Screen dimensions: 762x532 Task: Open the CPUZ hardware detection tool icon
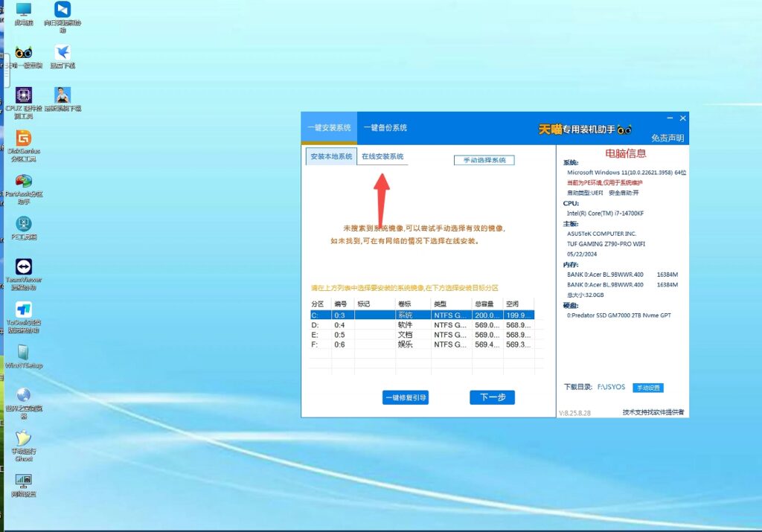(x=24, y=95)
